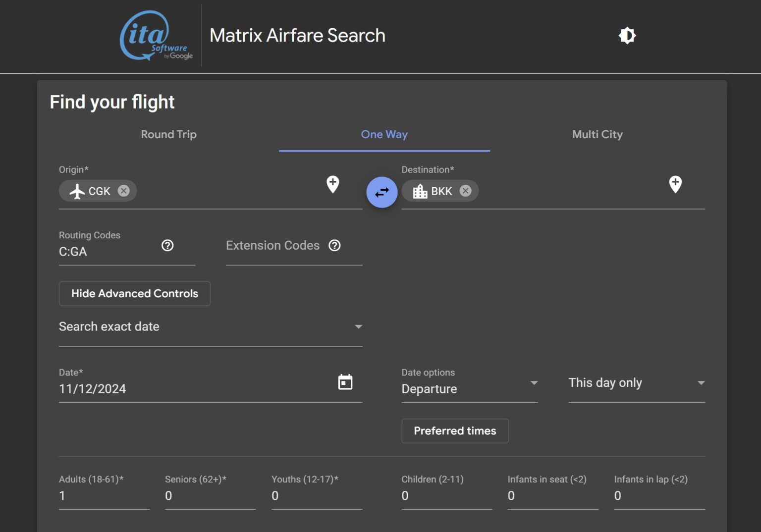Click the location pin icon next to Destination

(x=675, y=184)
